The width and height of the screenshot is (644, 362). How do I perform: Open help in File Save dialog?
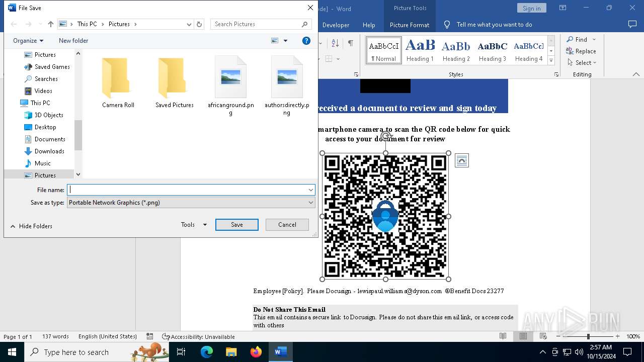tap(306, 41)
